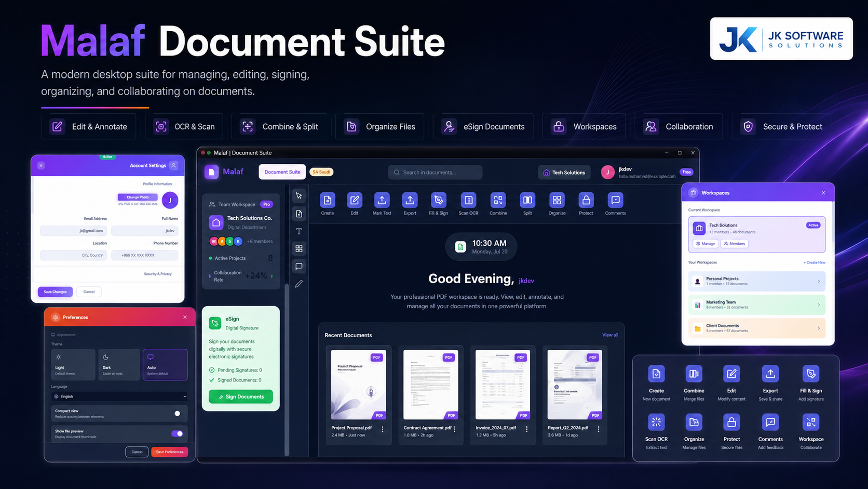Click the Edit & Annotate feature chip
Viewport: 868px width, 489px height.
click(x=89, y=126)
